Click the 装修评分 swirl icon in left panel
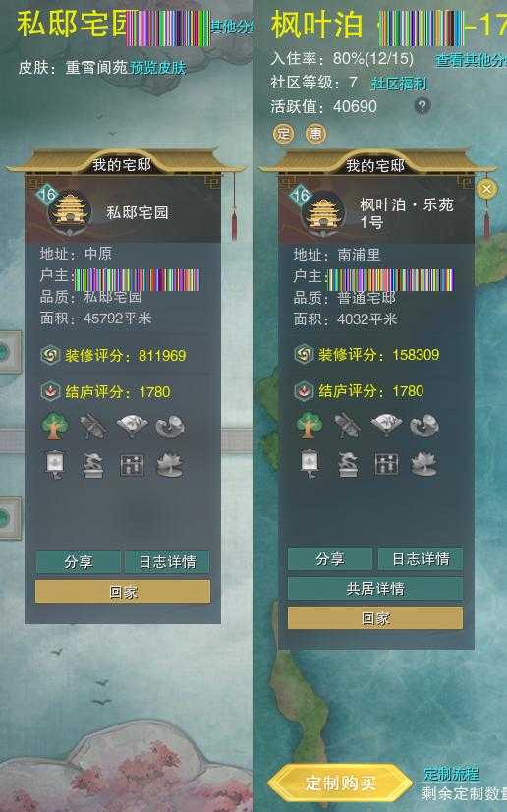 click(50, 355)
